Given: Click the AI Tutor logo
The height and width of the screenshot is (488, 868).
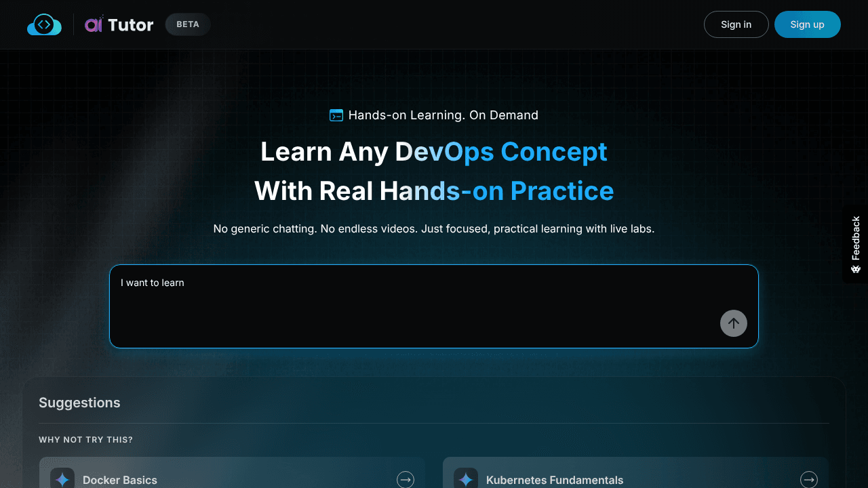Looking at the screenshot, I should [119, 25].
